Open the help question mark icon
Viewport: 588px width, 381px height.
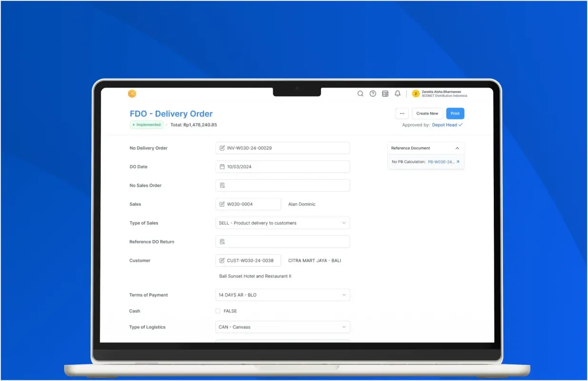(x=373, y=94)
